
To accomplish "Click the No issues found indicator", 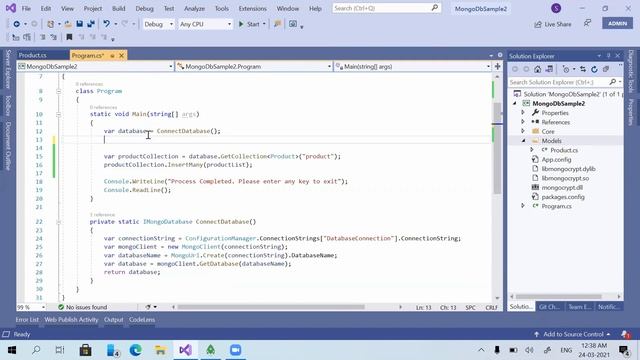I will (x=82, y=307).
